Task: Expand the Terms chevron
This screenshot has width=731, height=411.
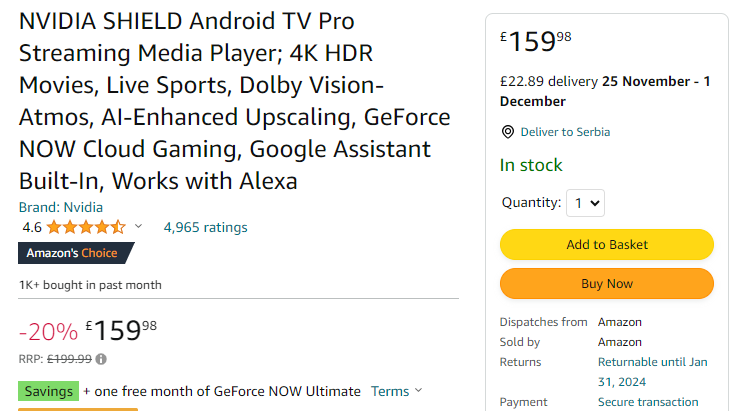Action: tap(419, 390)
